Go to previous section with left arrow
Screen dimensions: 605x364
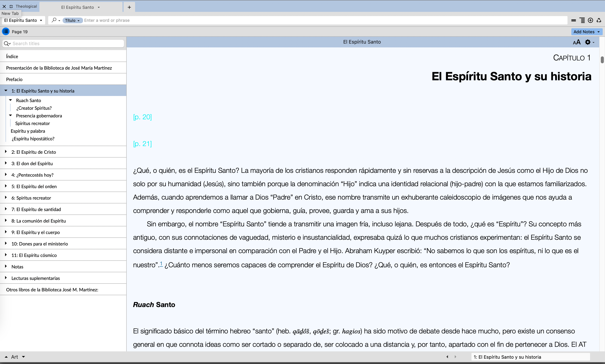click(x=447, y=357)
